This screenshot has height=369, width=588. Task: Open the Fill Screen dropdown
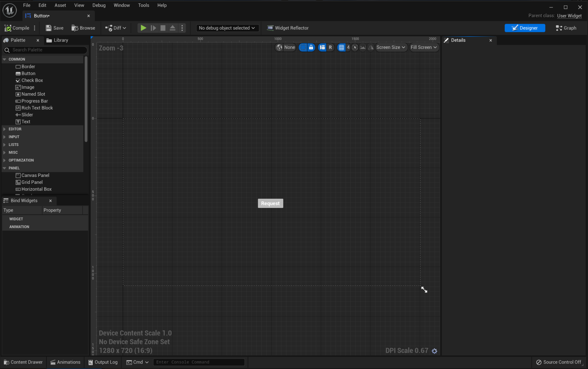click(x=424, y=47)
